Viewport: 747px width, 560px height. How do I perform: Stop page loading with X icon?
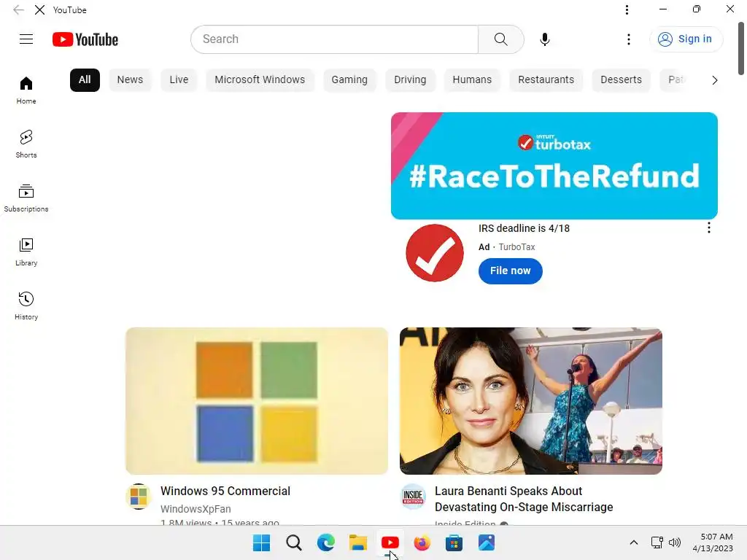point(39,10)
